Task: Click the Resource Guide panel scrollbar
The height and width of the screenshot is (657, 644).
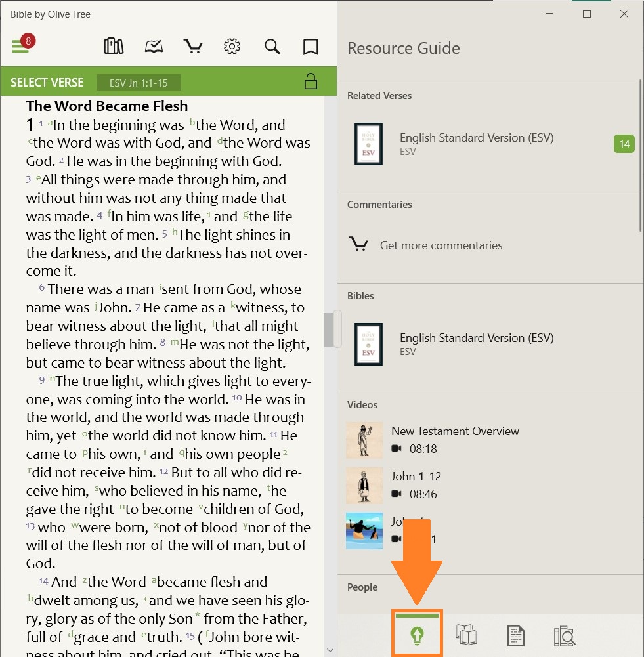Action: click(641, 155)
